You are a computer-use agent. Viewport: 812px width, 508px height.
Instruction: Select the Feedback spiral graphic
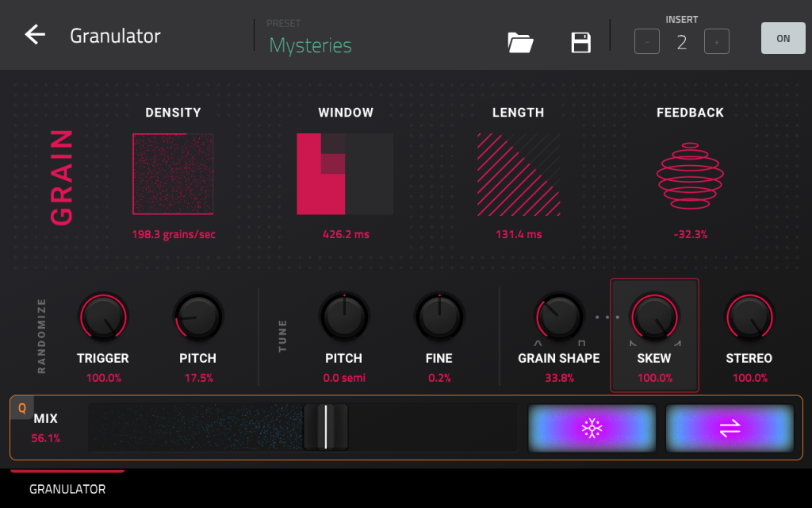tap(690, 174)
